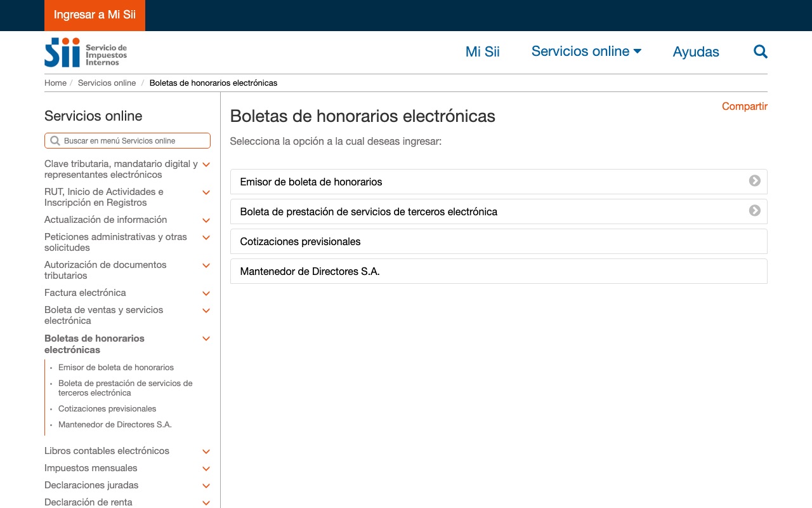Open Emisor de boleta de honorarios sidebar sublink
This screenshot has width=812, height=508.
[116, 367]
